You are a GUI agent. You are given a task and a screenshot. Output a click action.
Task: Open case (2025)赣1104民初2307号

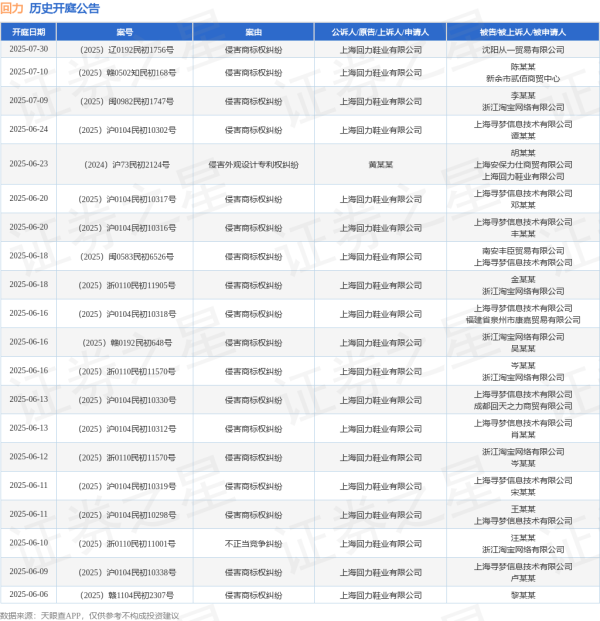click(125, 595)
